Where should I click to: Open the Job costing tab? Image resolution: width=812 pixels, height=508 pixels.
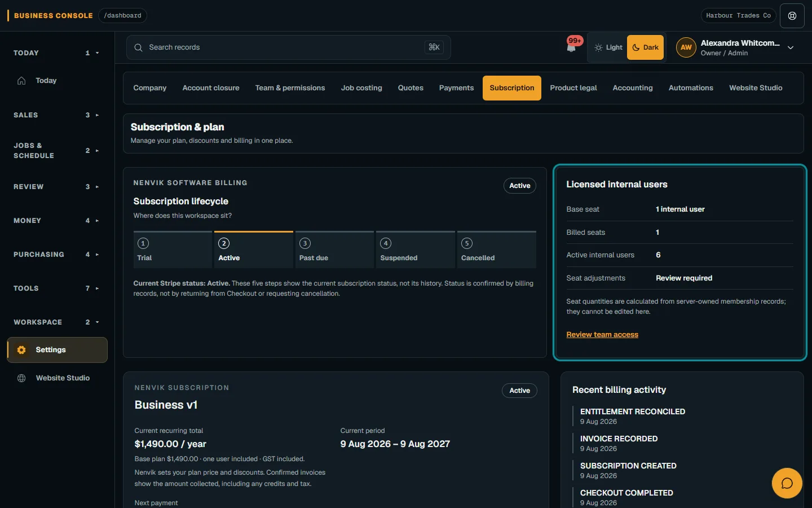point(361,88)
